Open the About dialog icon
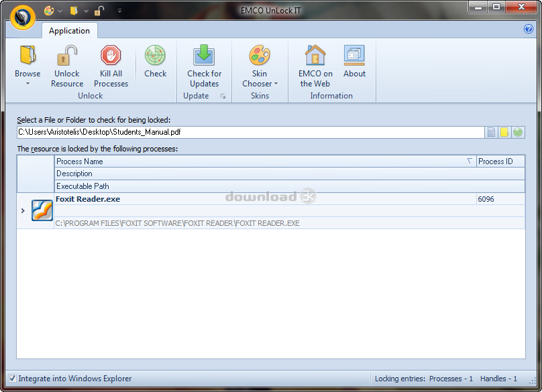This screenshot has width=542, height=392. point(354,55)
